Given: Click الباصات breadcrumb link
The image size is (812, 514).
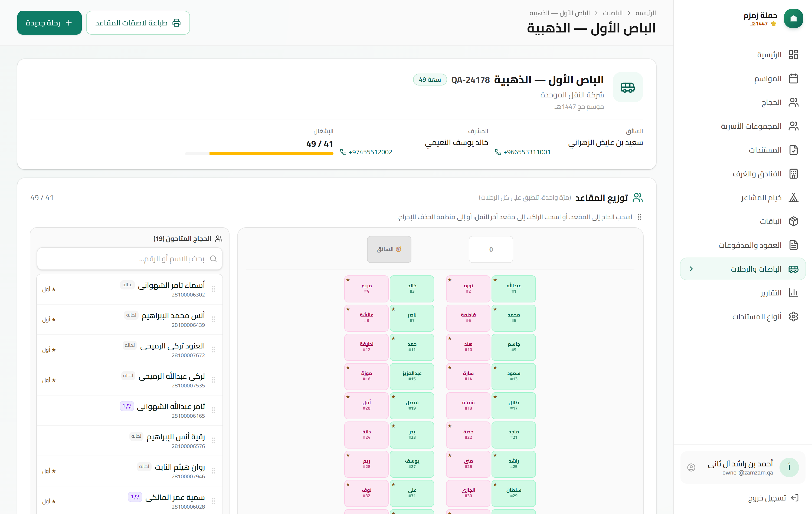Looking at the screenshot, I should (612, 13).
